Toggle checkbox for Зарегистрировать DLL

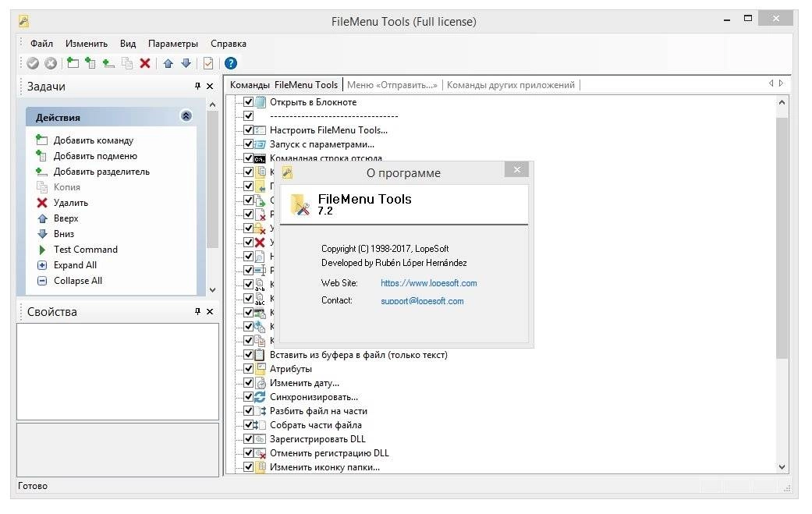pos(248,439)
